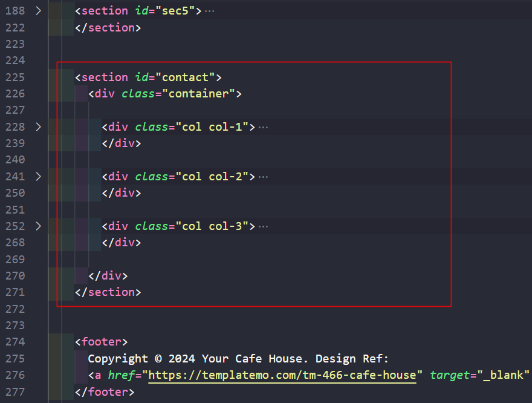This screenshot has width=532, height=403.
Task: Click the closing footer tag on line 277
Action: coord(104,392)
